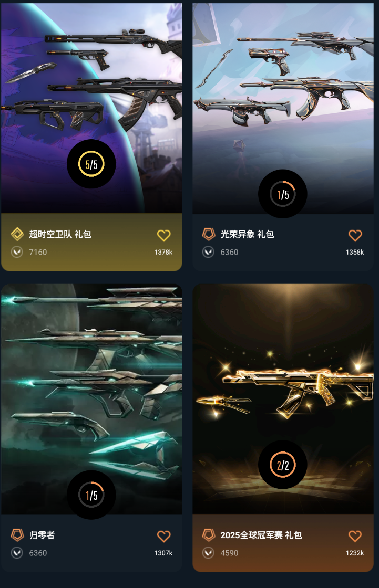Select the 1/5 progress circle on 归零者
Image resolution: width=379 pixels, height=588 pixels.
pos(91,495)
